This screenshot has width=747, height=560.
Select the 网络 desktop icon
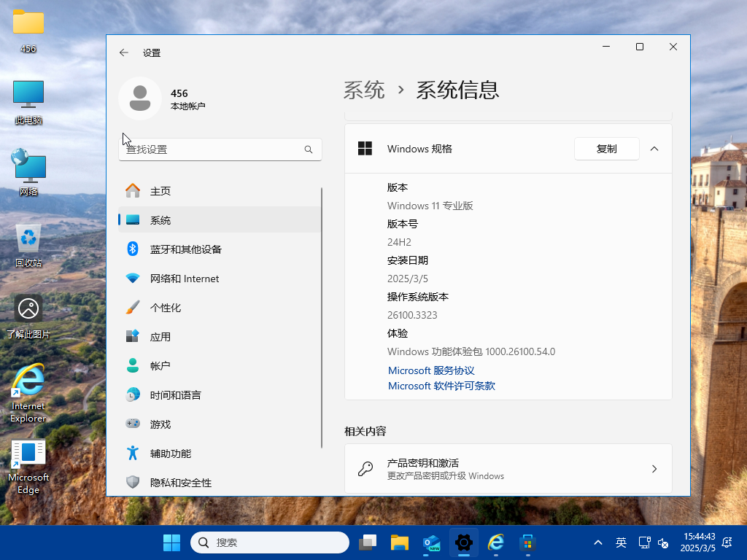pos(28,172)
